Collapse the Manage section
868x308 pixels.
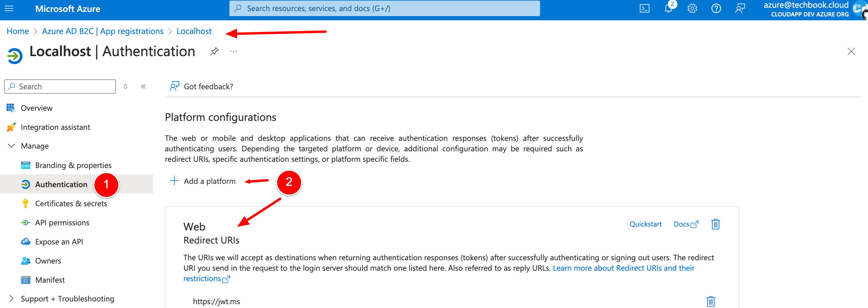click(11, 146)
